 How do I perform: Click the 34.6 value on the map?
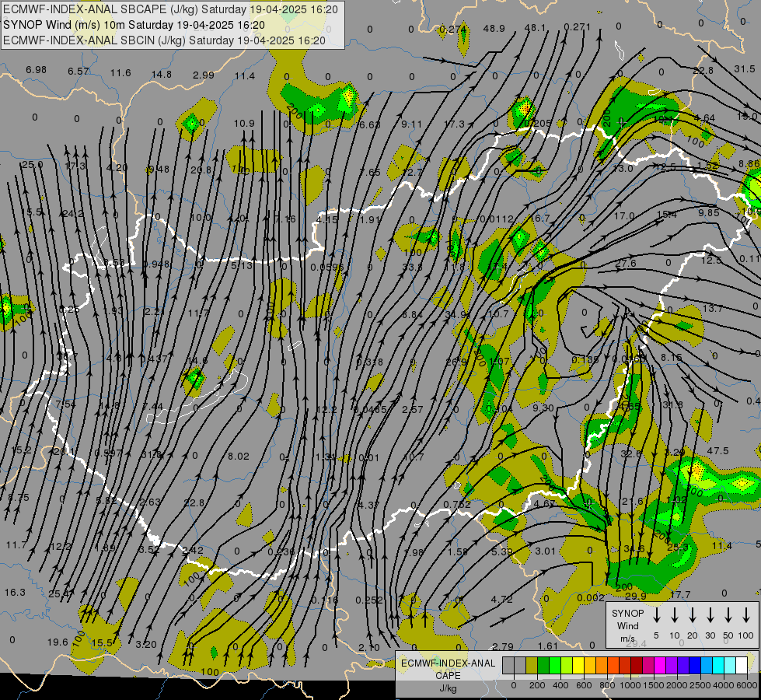(x=634, y=549)
